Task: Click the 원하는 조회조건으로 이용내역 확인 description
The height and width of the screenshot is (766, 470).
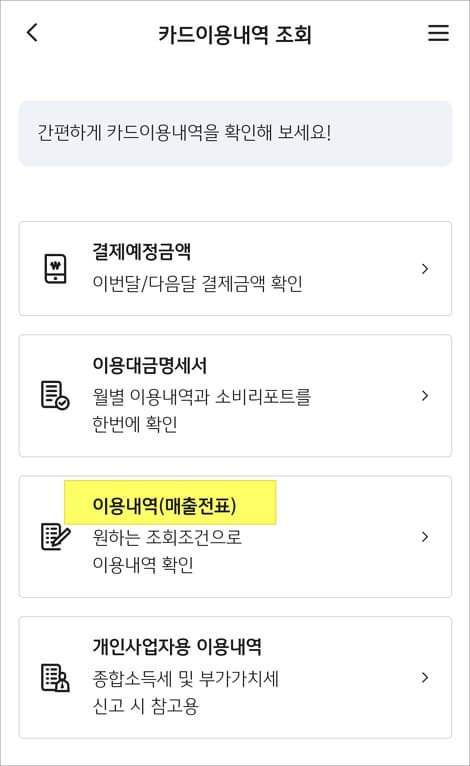Action: pyautogui.click(x=167, y=551)
